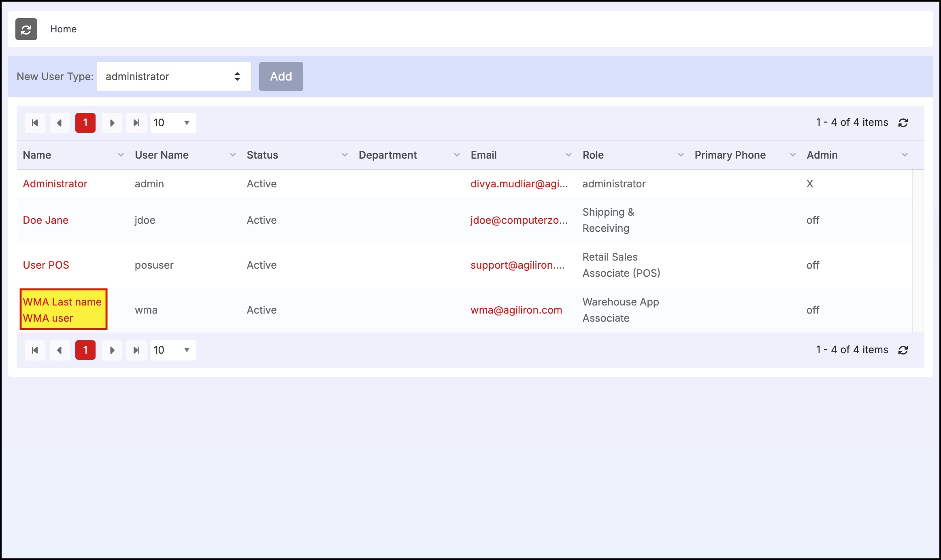The height and width of the screenshot is (560, 941).
Task: Select page 1 in the top pager
Action: [85, 123]
